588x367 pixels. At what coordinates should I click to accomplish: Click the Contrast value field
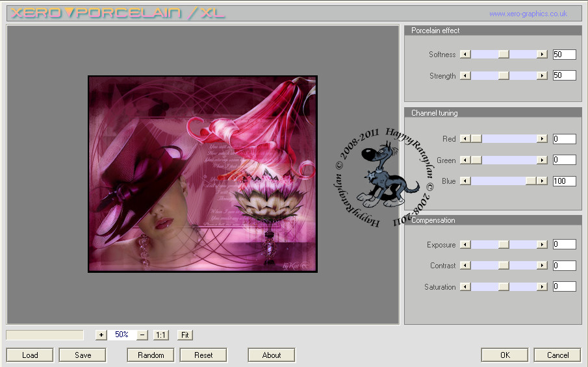coord(565,266)
